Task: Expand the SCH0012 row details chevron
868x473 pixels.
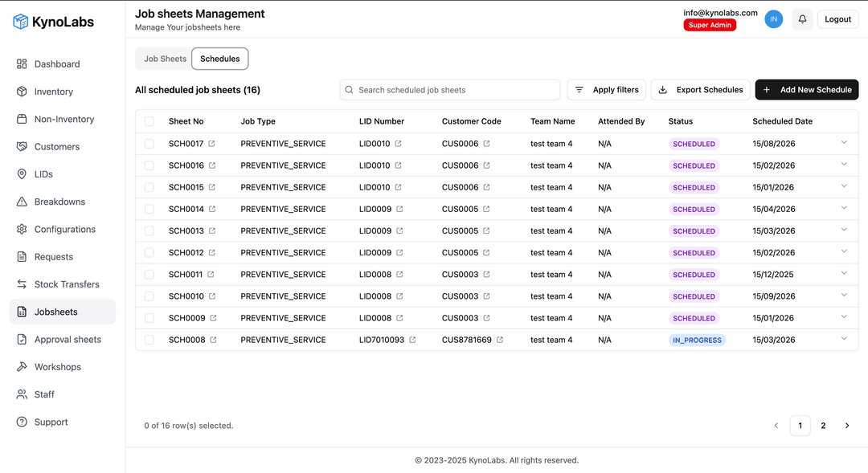Action: pyautogui.click(x=844, y=251)
